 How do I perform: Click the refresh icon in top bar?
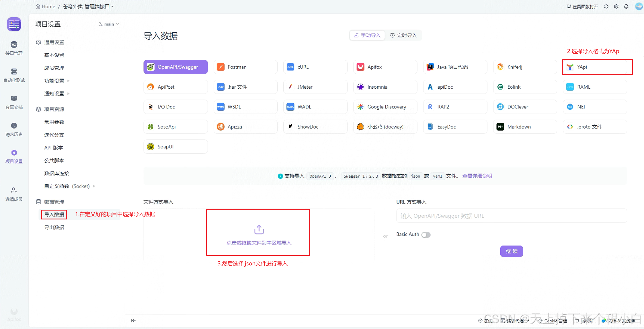pos(606,6)
